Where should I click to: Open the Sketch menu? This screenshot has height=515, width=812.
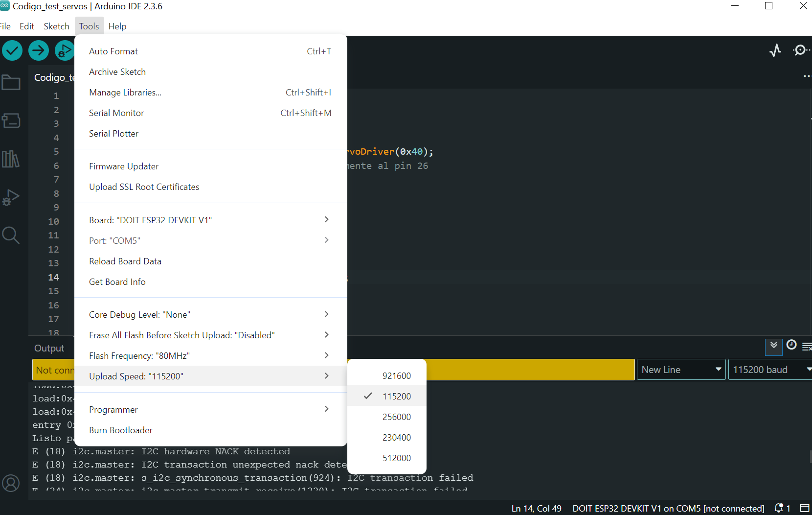pyautogui.click(x=57, y=26)
